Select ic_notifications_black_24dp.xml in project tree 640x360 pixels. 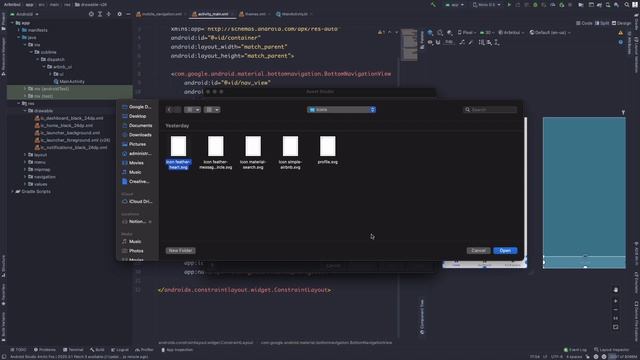71,148
